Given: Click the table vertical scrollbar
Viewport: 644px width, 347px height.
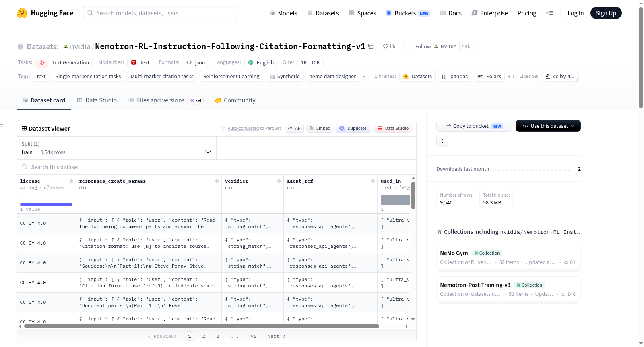Looking at the screenshot, I should (413, 195).
